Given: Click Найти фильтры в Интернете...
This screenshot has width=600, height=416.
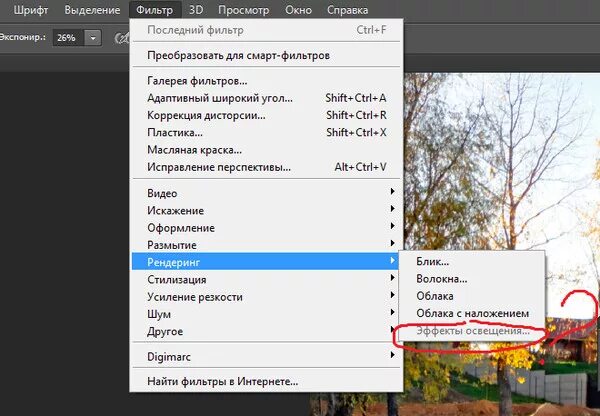Looking at the screenshot, I should (x=266, y=382).
